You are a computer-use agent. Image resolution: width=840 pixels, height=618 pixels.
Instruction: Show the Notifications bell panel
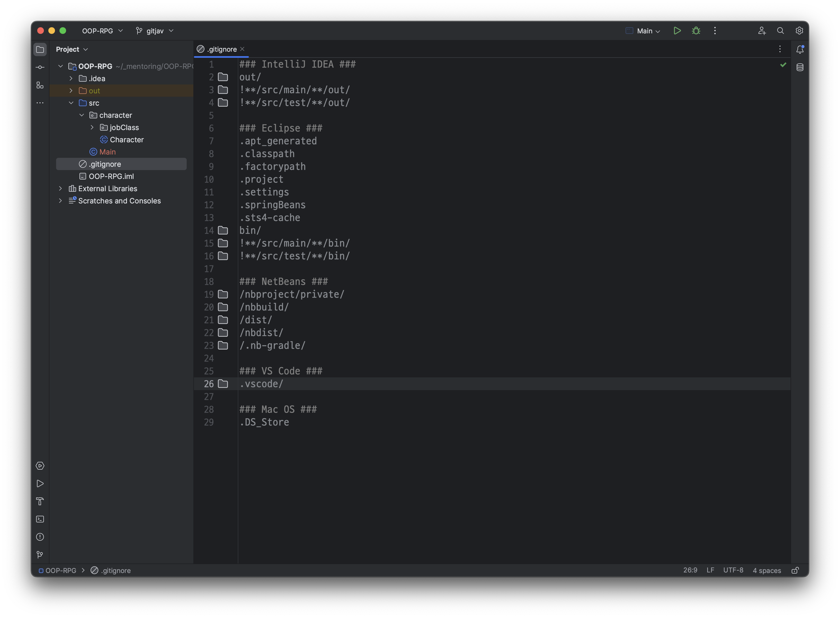(800, 49)
